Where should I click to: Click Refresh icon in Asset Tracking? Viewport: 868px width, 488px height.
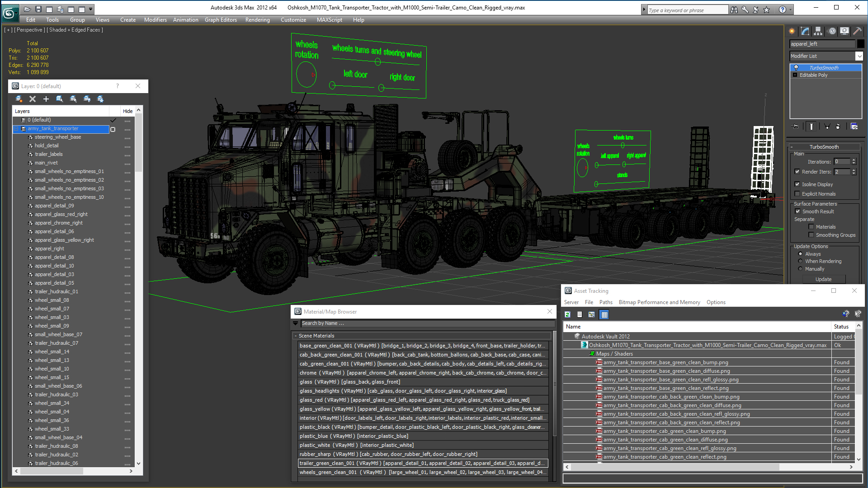tap(568, 314)
